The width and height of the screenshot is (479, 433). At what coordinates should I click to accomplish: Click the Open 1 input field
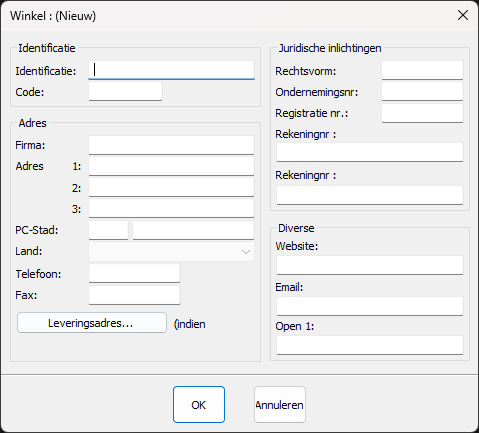pos(370,345)
